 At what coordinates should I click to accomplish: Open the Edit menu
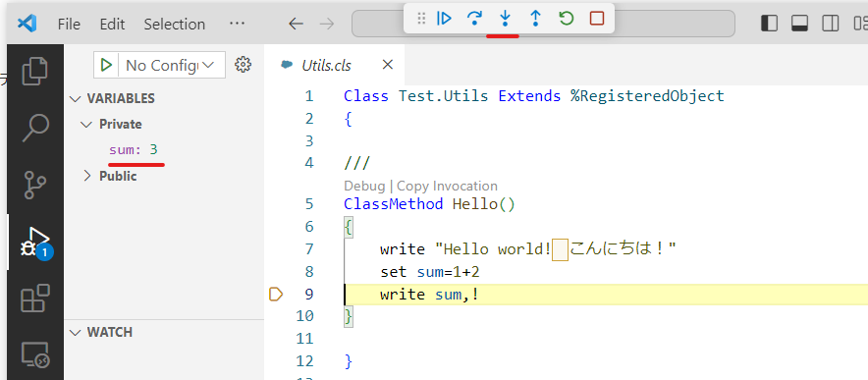(x=112, y=25)
